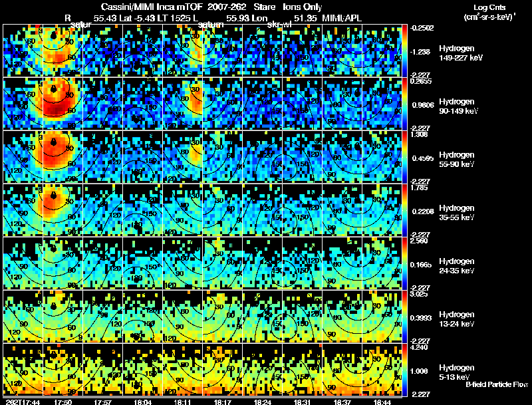Click the "2007-262" date in the title
Image resolution: width=532 pixels, height=405 pixels.
click(x=227, y=7)
